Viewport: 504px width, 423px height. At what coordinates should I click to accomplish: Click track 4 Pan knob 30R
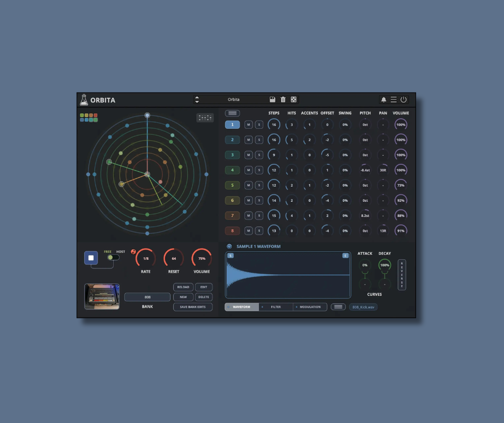(383, 170)
